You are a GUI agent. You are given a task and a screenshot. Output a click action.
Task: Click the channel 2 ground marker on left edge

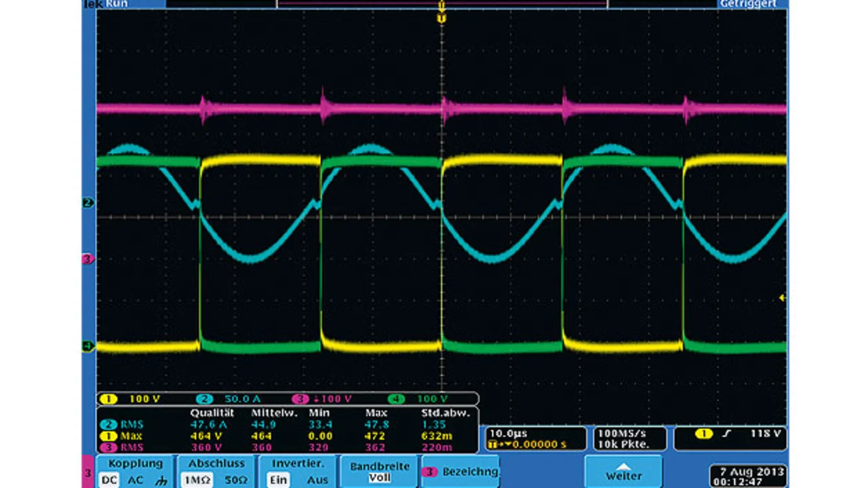point(87,202)
